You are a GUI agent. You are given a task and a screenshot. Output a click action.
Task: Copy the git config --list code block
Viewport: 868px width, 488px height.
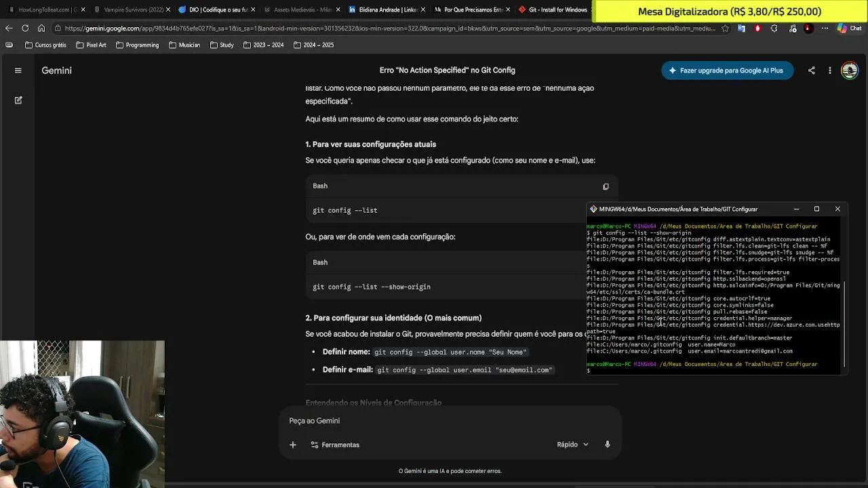coord(606,186)
